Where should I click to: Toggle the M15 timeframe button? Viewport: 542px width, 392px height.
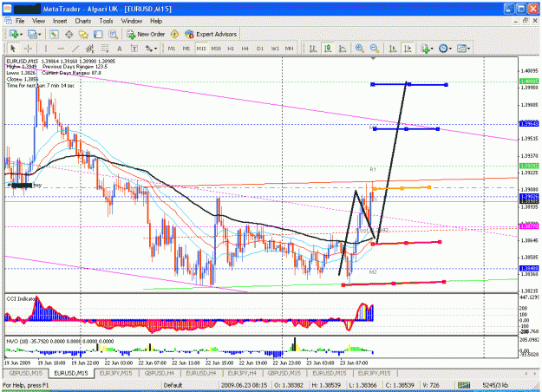pyautogui.click(x=201, y=49)
